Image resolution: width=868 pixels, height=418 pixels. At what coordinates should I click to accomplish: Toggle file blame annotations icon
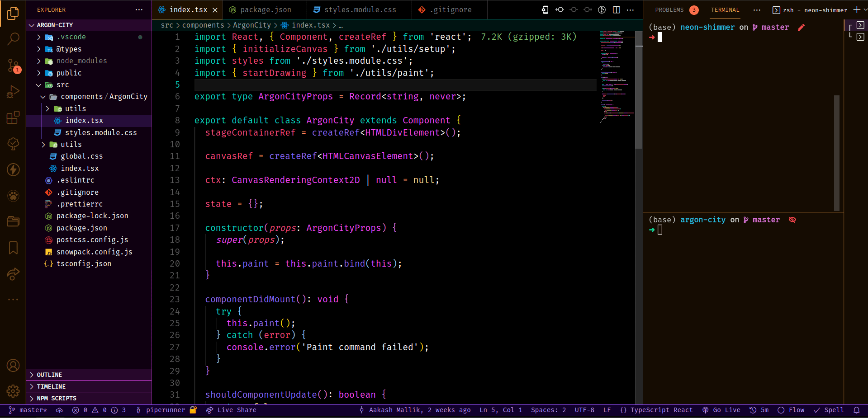click(602, 9)
